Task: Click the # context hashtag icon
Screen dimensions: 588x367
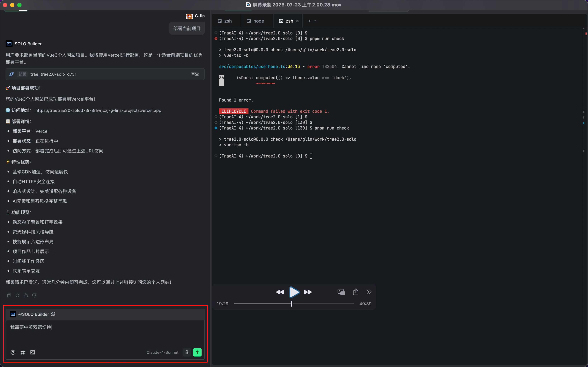Action: [x=23, y=352]
